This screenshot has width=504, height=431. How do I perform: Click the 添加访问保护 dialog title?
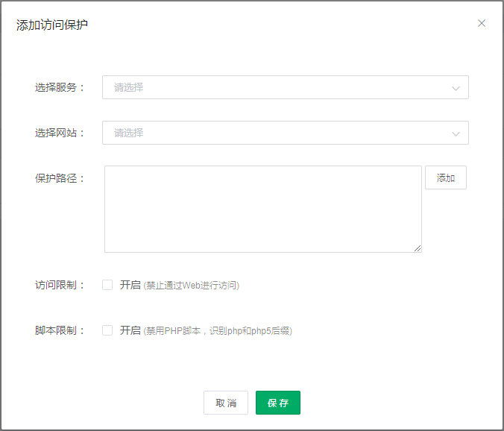tap(52, 25)
